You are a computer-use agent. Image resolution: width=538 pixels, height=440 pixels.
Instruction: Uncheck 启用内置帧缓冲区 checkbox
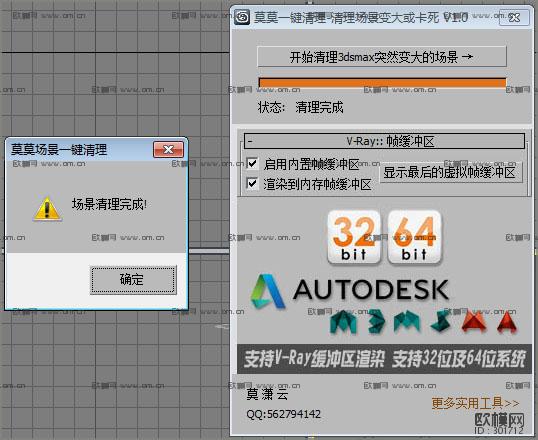(252, 163)
